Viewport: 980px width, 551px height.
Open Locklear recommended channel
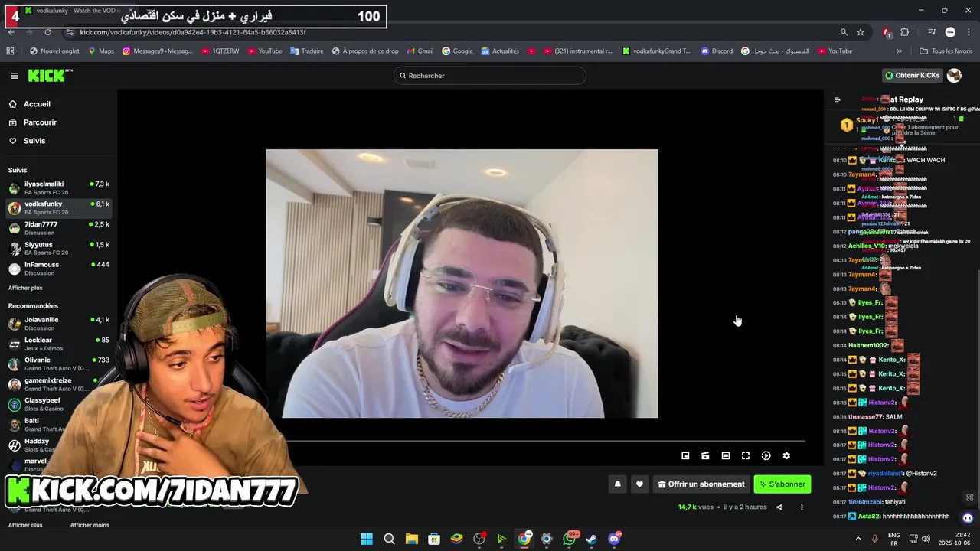58,344
